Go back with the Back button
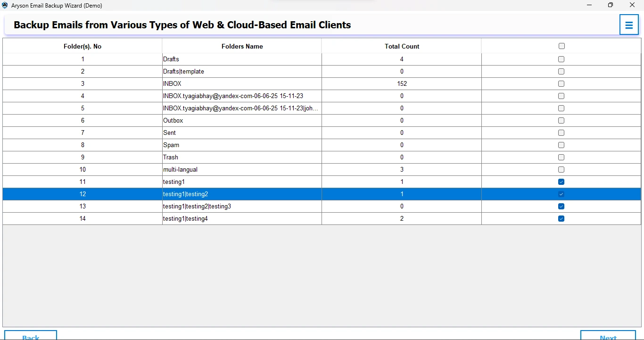 pyautogui.click(x=31, y=336)
